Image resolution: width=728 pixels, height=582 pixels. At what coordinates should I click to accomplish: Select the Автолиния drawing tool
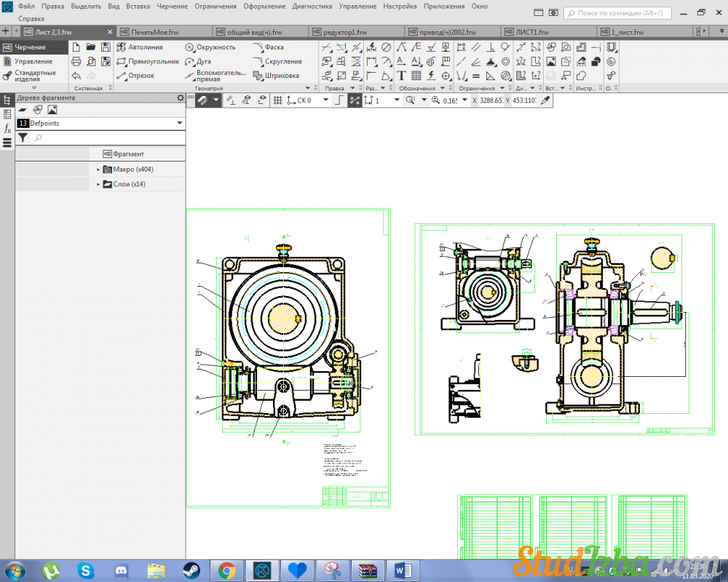tap(145, 47)
